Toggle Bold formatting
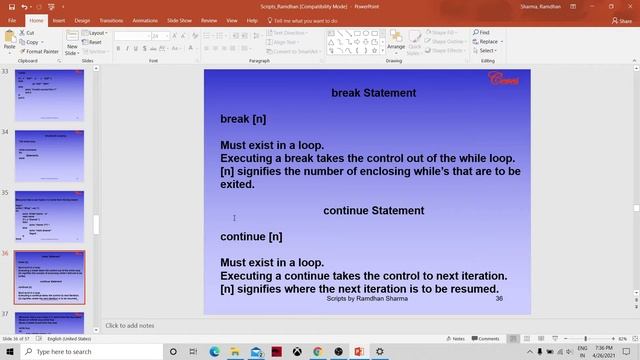Viewport: 640px width, 360px height. coord(118,49)
